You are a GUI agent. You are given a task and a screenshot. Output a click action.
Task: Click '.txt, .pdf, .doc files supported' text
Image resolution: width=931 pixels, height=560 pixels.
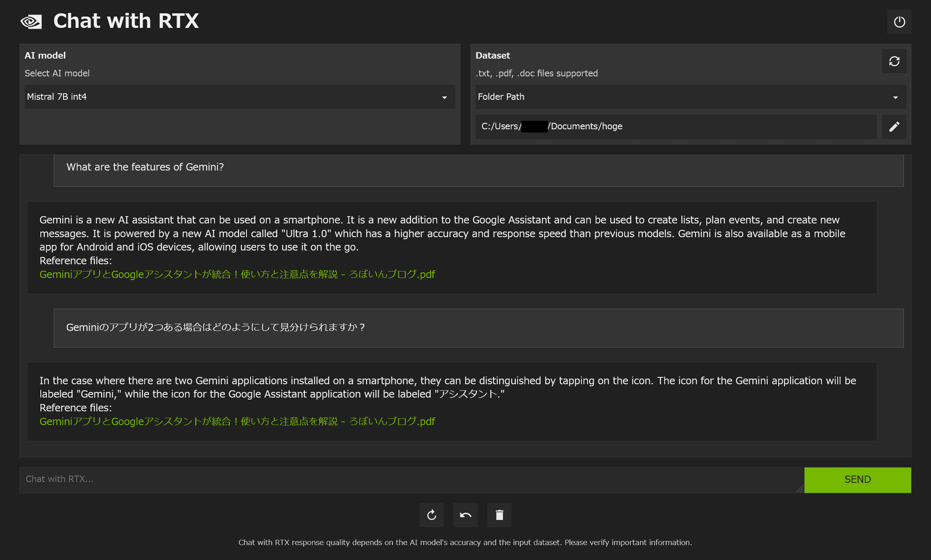[537, 73]
